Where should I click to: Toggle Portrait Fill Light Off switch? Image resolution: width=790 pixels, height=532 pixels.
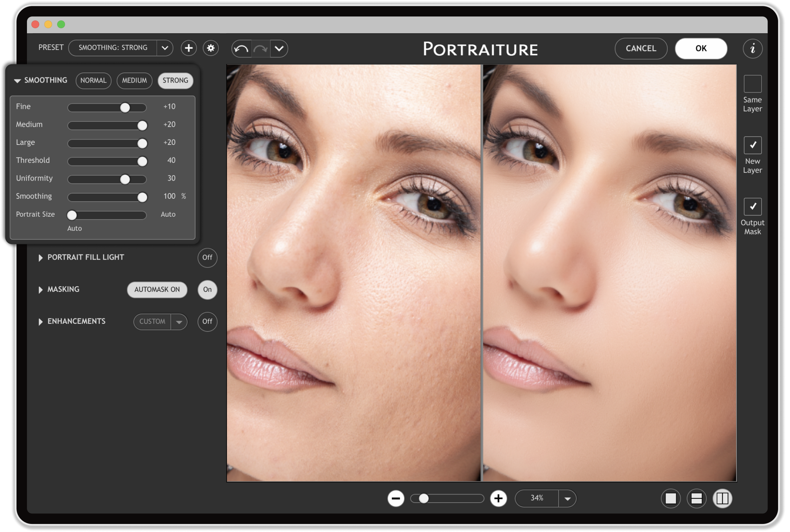click(x=207, y=258)
